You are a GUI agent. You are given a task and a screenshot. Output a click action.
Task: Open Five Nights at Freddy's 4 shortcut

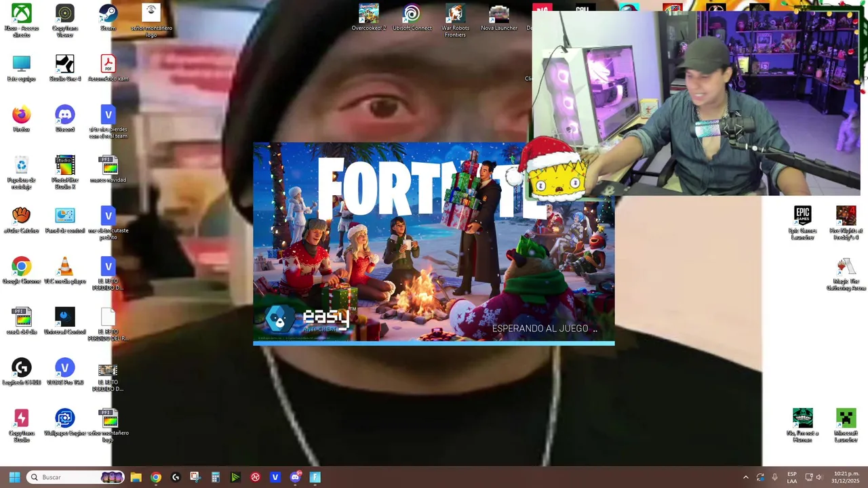(846, 223)
